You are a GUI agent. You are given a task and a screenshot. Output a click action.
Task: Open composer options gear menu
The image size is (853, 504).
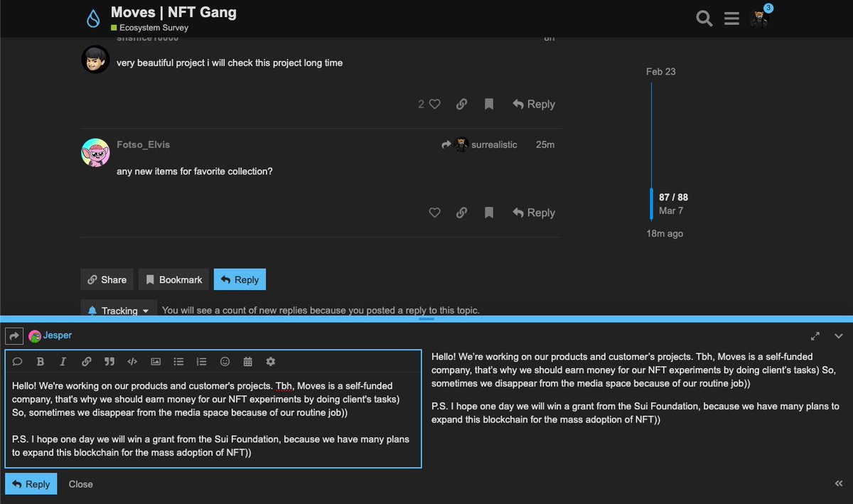(x=270, y=362)
